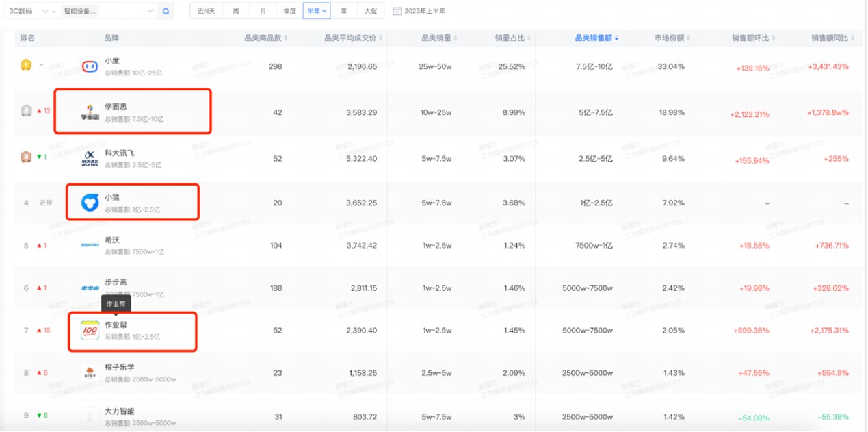The height and width of the screenshot is (432, 868).
Task: Sort by 品类商品数 using its sort arrows
Action: pos(286,38)
